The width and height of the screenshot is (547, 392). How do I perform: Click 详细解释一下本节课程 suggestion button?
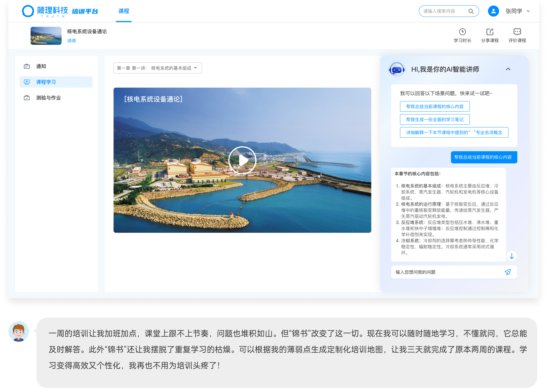pos(454,132)
